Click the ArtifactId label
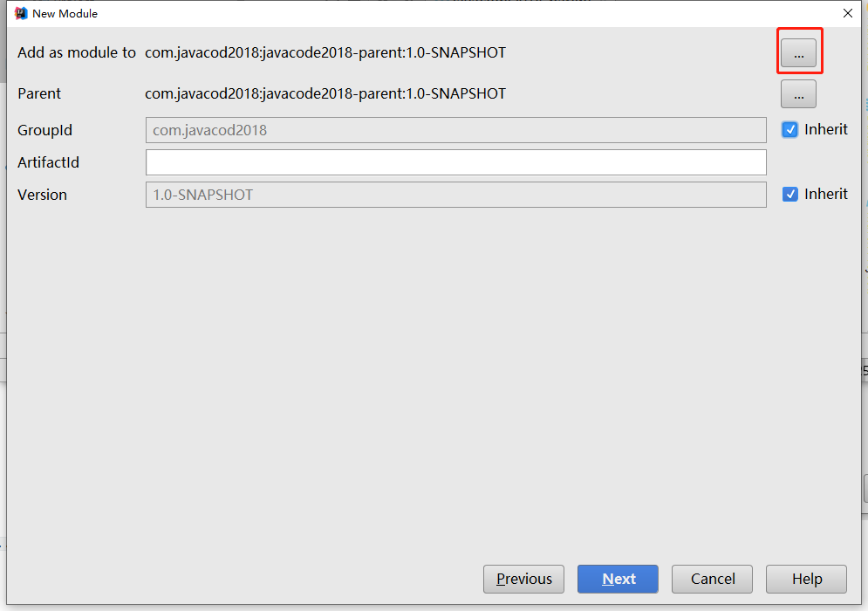 [x=48, y=162]
